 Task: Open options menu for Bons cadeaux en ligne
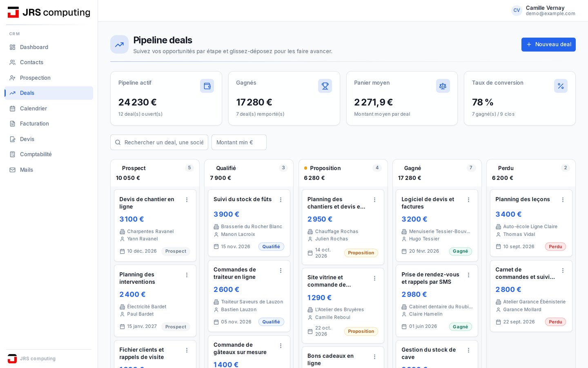pyautogui.click(x=374, y=357)
